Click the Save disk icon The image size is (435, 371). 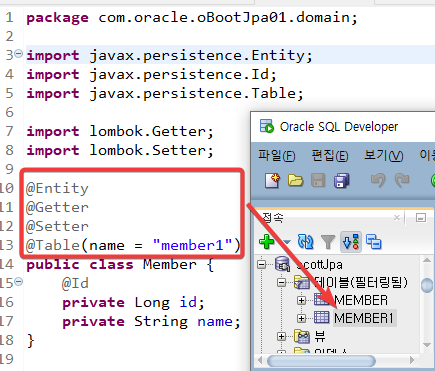click(318, 181)
